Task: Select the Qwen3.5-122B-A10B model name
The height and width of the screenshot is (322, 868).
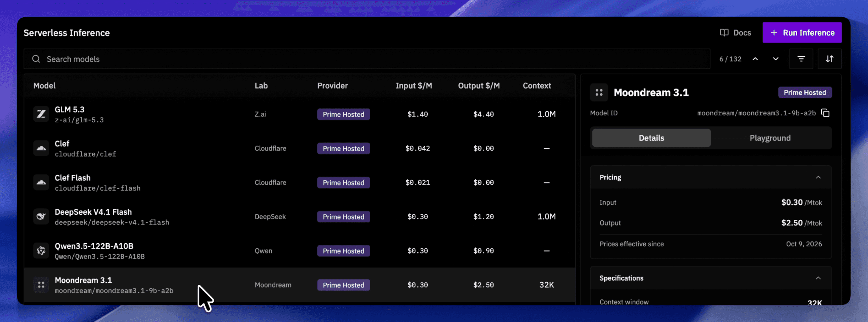Action: pyautogui.click(x=94, y=246)
